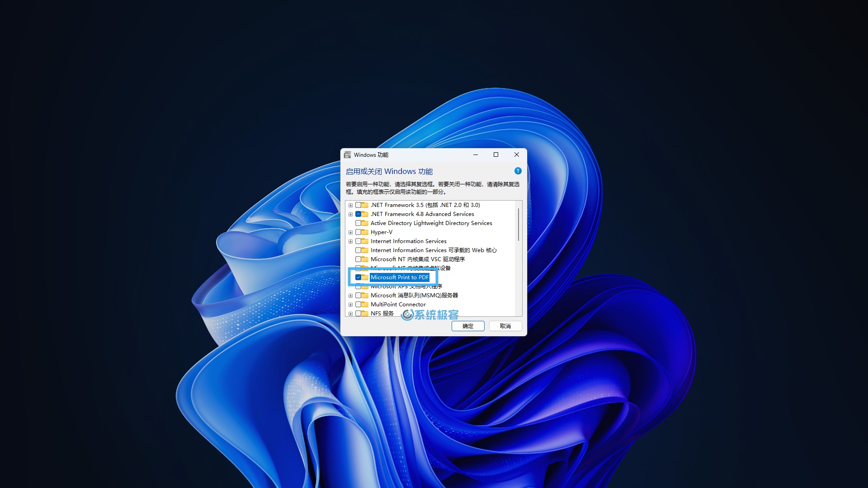Click folder icon of Microsoft Print to PDF
This screenshot has width=868, height=488.
pyautogui.click(x=365, y=277)
